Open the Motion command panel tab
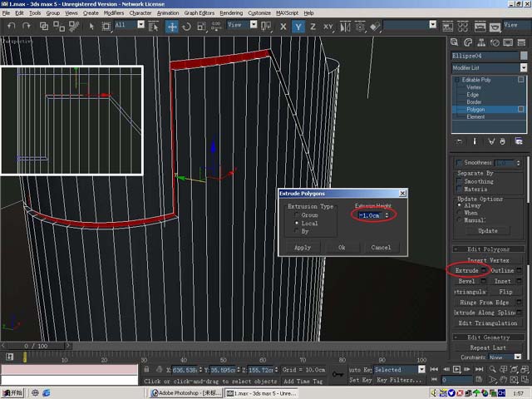The height and width of the screenshot is (399, 532). click(496, 42)
